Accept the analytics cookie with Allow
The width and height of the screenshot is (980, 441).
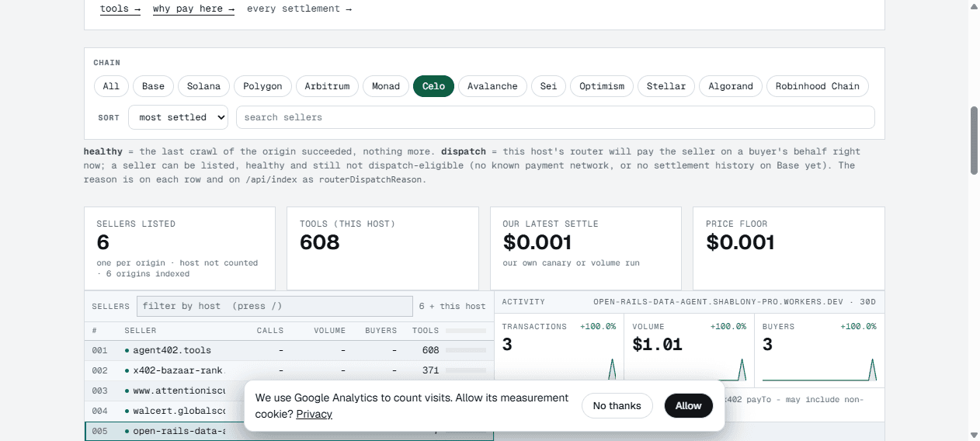pos(688,406)
